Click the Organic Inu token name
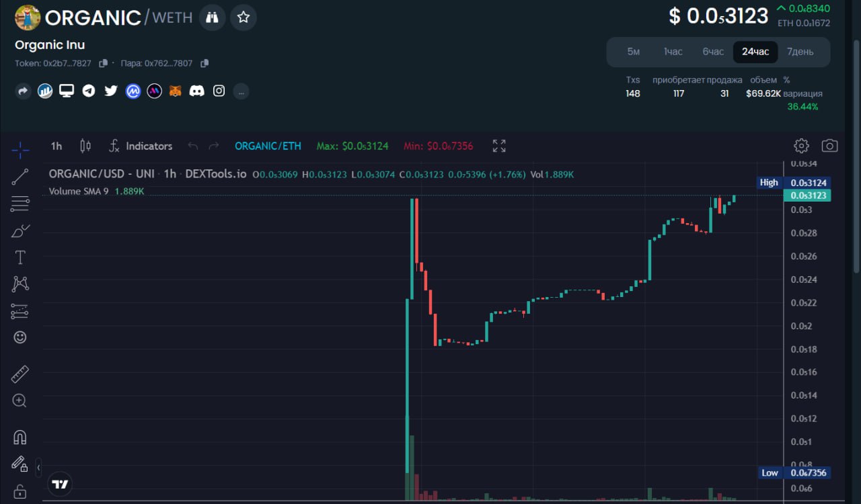This screenshot has height=504, width=861. coord(50,45)
